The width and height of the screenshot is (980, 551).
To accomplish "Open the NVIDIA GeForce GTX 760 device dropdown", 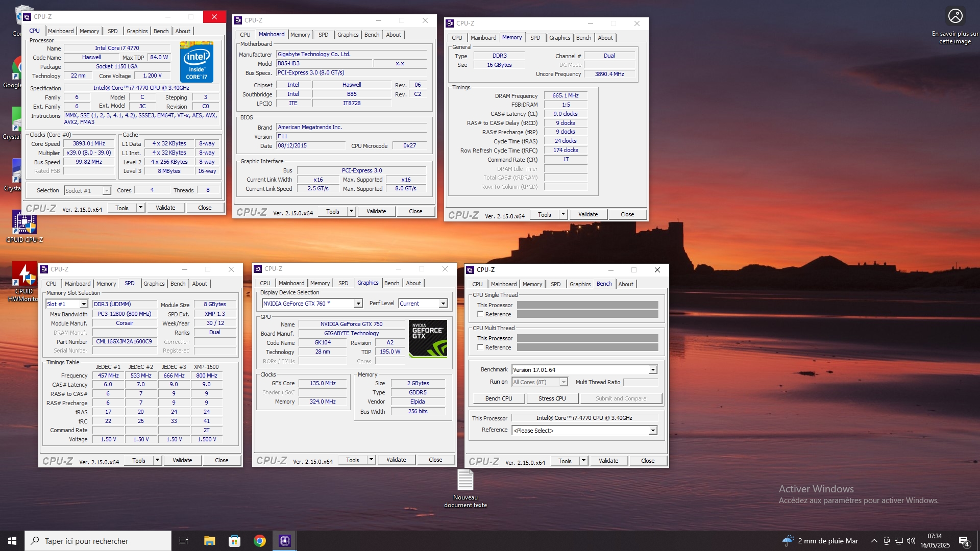I will tap(358, 304).
